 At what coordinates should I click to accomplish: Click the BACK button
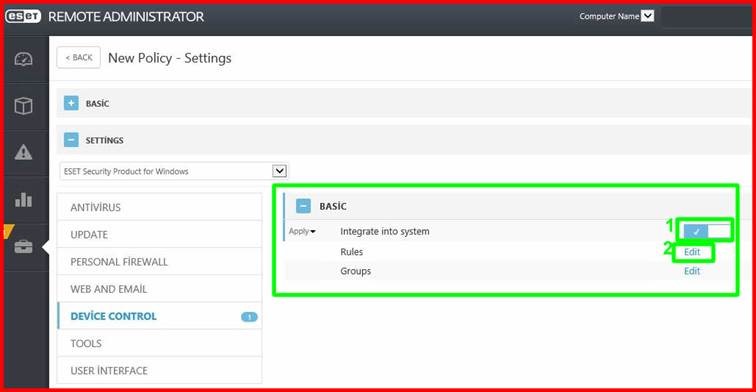tap(79, 57)
